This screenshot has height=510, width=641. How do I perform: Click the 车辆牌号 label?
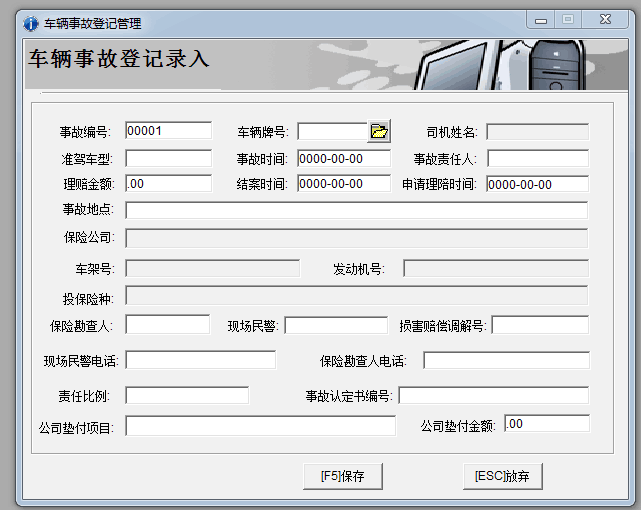click(x=263, y=132)
